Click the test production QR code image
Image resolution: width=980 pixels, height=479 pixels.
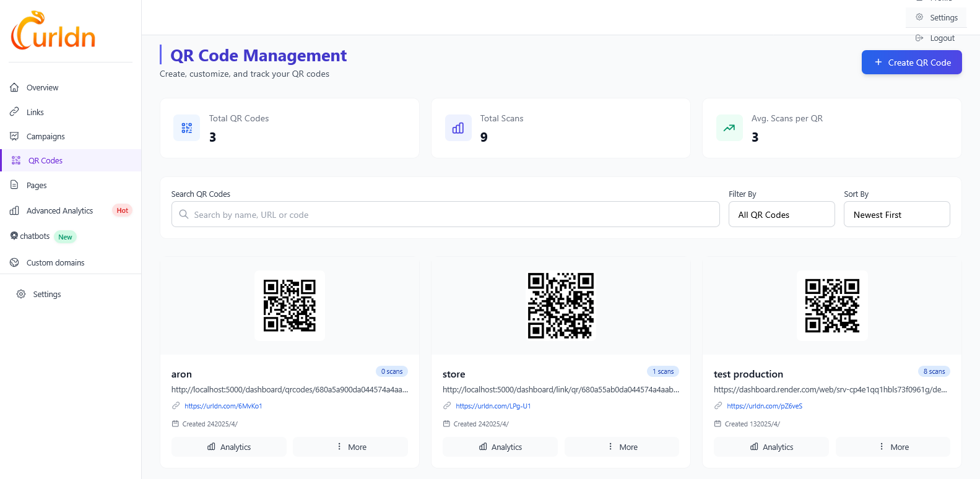coord(832,306)
